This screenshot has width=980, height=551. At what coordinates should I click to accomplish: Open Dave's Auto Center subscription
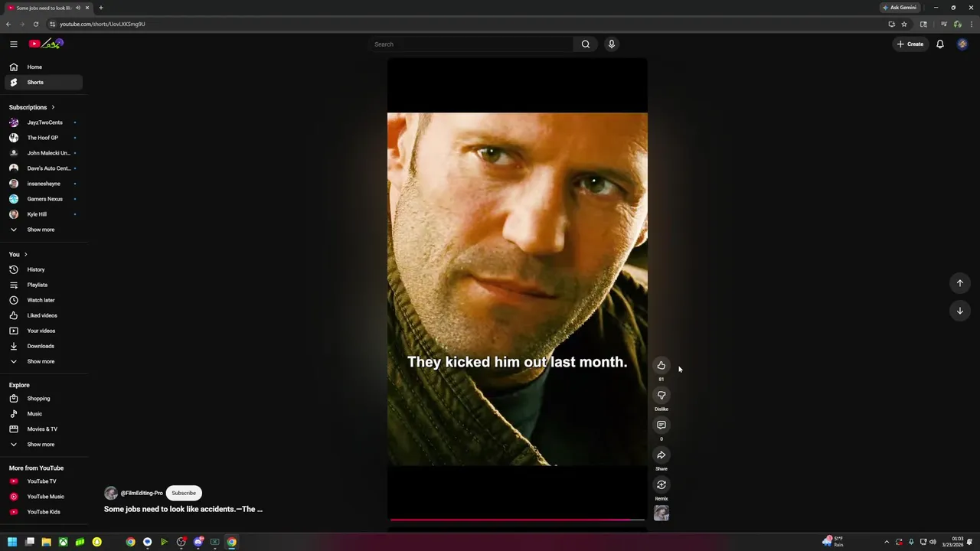(x=44, y=168)
